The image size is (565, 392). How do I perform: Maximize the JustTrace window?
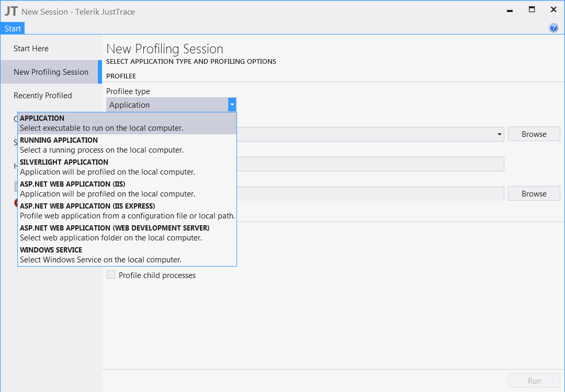532,10
